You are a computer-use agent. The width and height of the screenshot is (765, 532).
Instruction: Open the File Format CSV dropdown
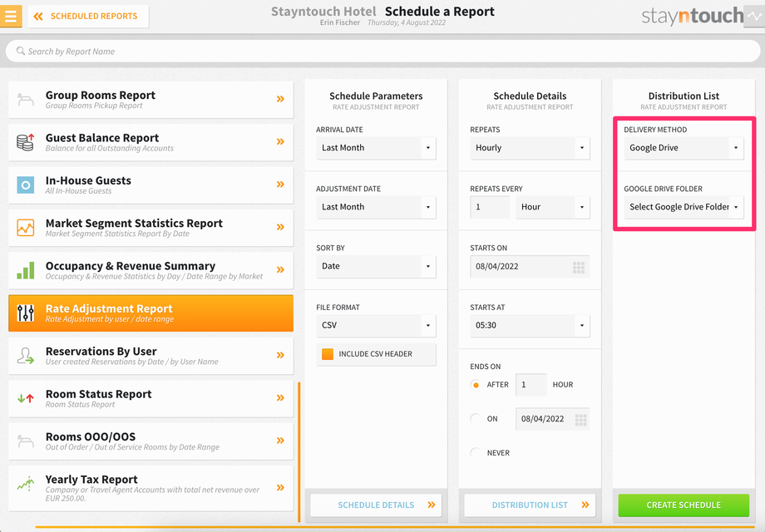tap(376, 325)
